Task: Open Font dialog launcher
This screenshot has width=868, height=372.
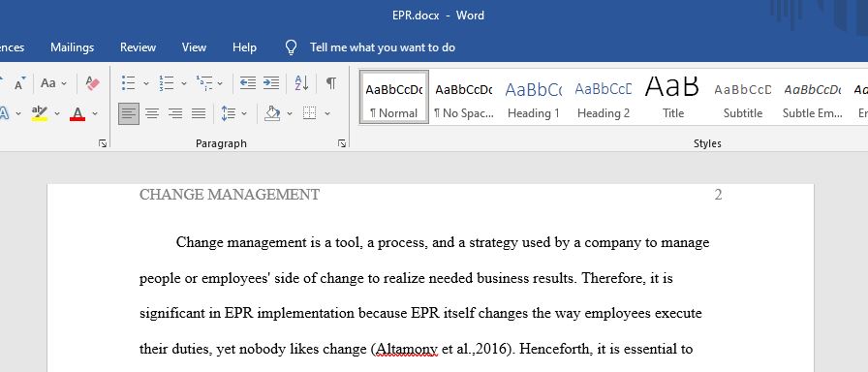Action: 103,143
